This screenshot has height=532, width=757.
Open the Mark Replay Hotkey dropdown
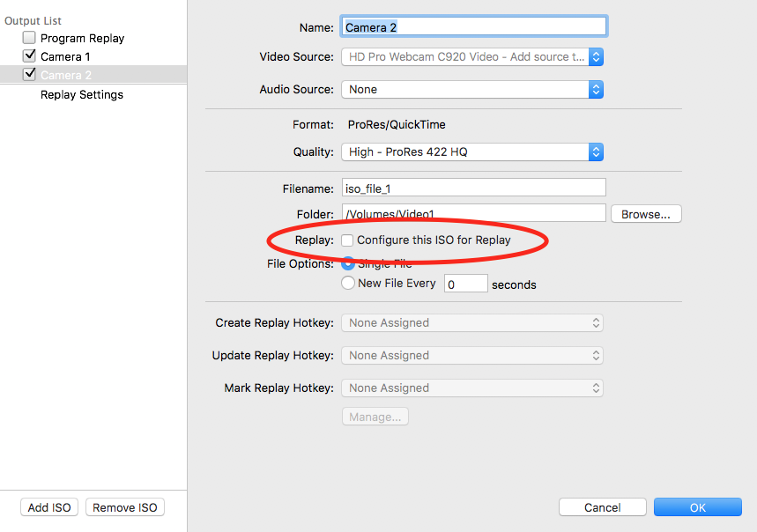471,388
